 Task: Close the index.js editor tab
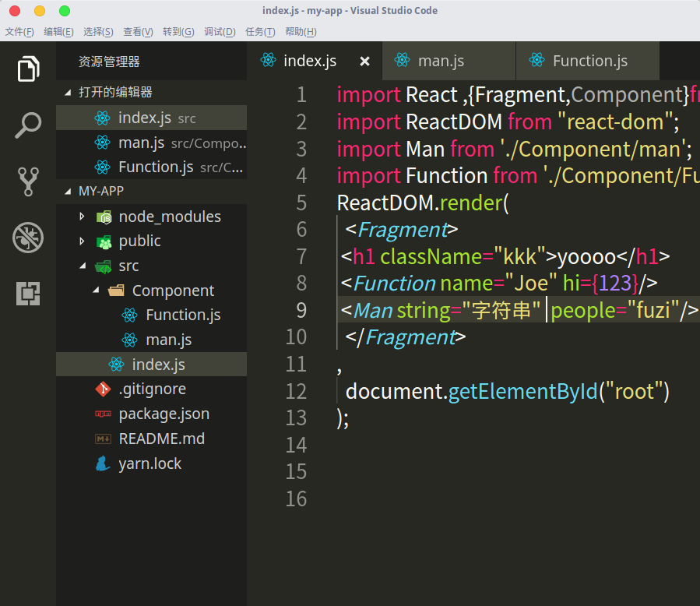pyautogui.click(x=364, y=62)
